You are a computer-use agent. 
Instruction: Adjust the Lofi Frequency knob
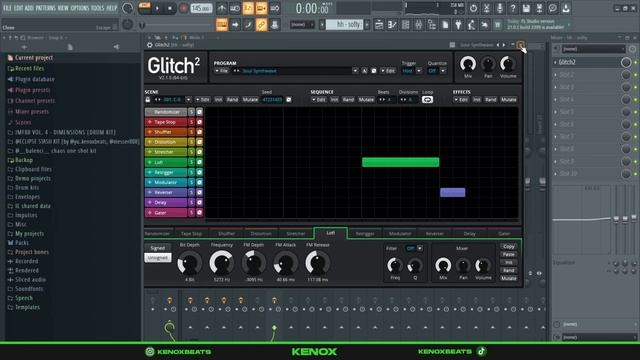pyautogui.click(x=221, y=263)
